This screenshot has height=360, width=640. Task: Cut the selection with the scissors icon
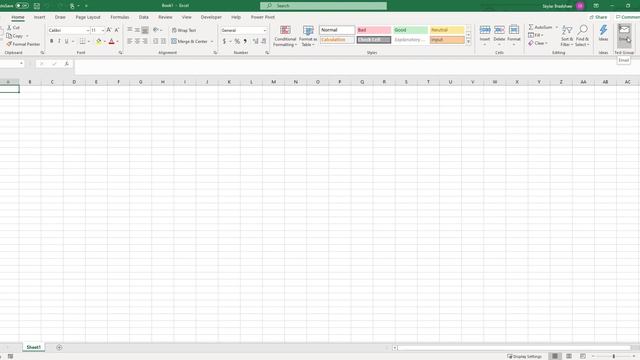click(x=13, y=27)
